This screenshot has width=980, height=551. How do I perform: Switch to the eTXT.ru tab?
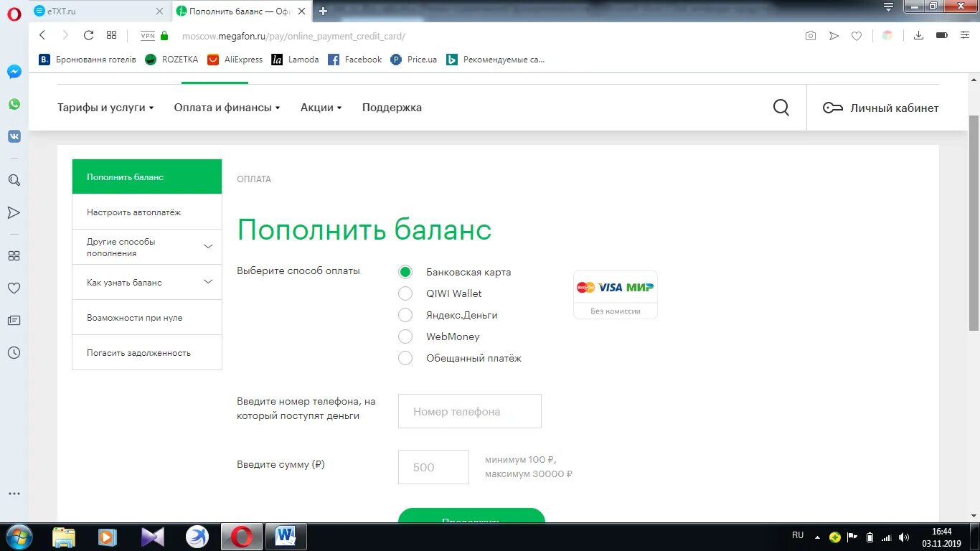[x=99, y=11]
